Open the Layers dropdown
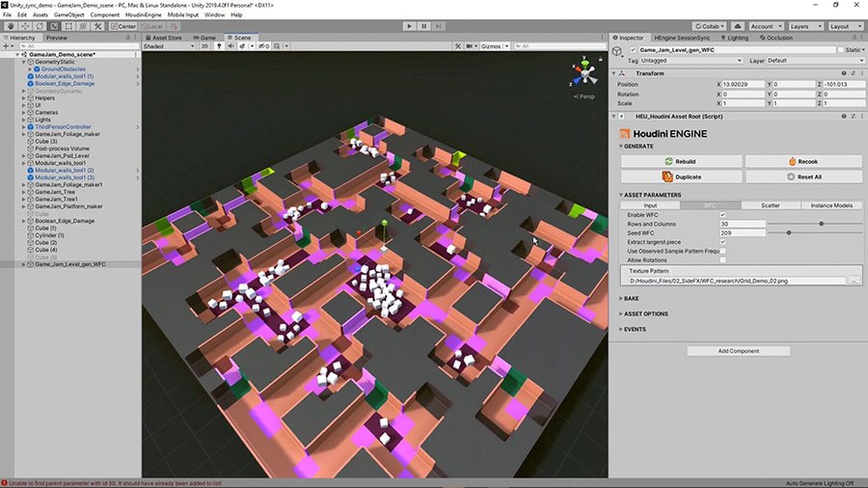 click(x=805, y=26)
